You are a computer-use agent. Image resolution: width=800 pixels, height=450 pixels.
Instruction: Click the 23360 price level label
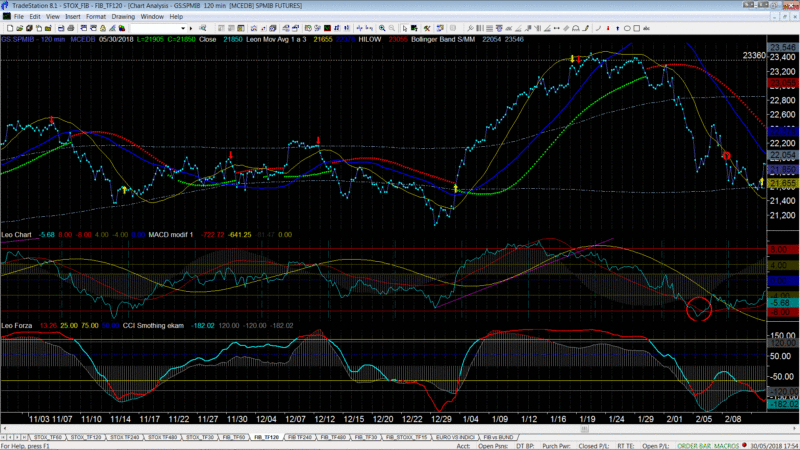coord(754,55)
